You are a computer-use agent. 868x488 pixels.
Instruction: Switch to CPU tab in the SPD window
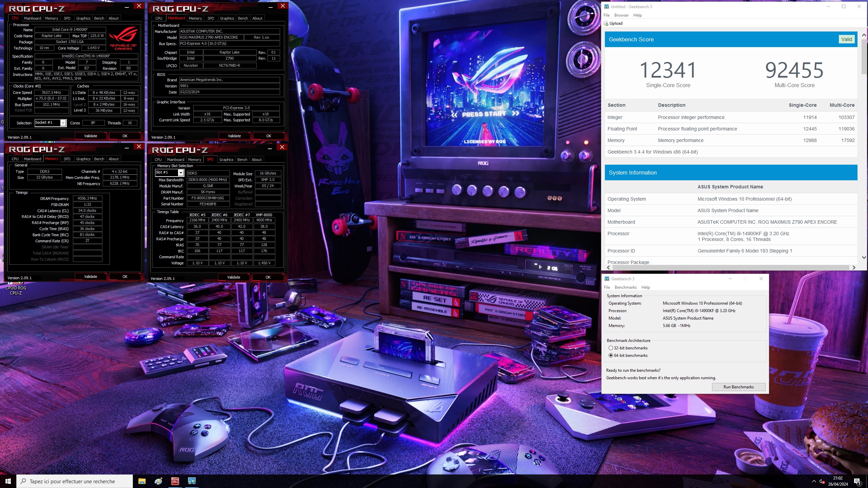[x=158, y=160]
